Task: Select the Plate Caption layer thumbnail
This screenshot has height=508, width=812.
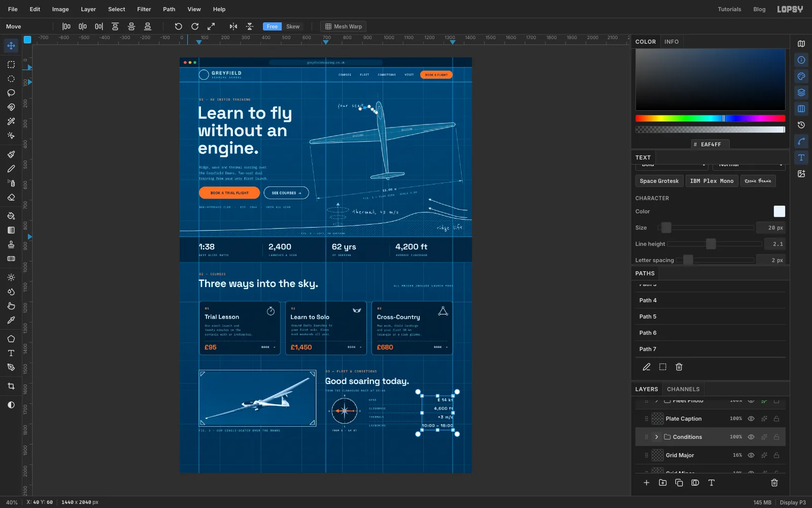Action: click(658, 419)
